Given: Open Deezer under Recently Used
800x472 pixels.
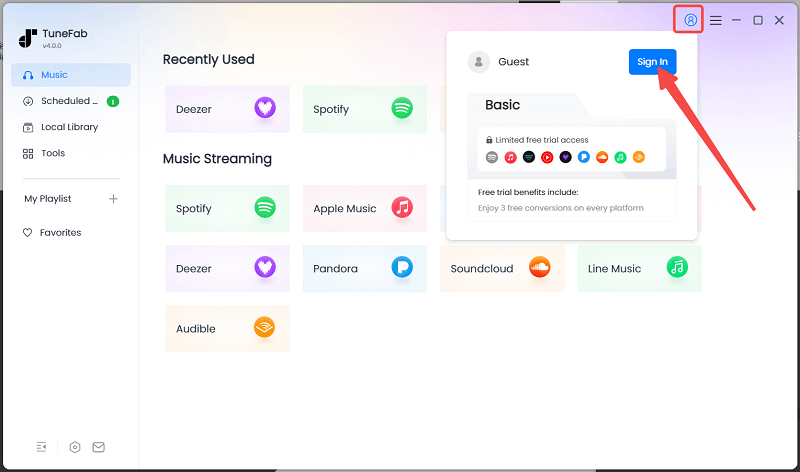Looking at the screenshot, I should (227, 109).
